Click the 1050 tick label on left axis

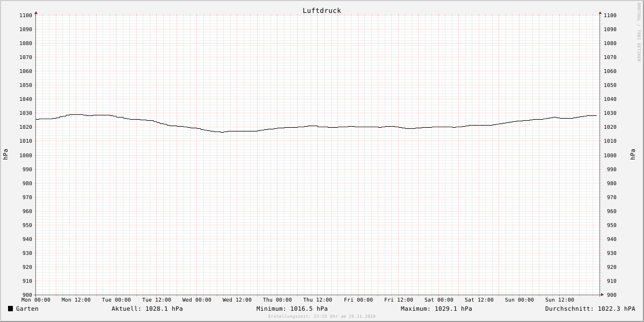click(x=26, y=85)
